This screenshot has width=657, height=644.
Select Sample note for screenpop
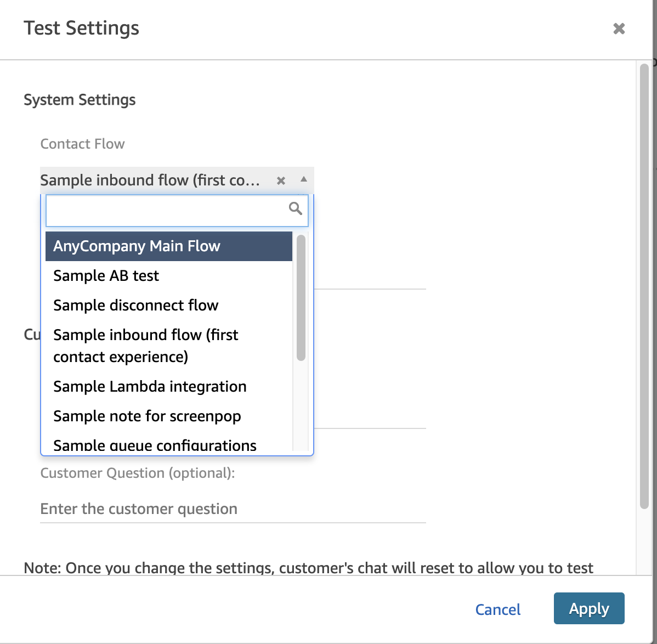tap(168, 416)
